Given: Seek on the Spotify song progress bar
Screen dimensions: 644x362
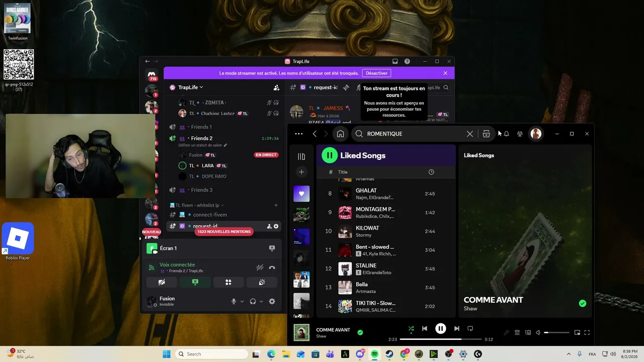Looking at the screenshot, I should (441, 339).
